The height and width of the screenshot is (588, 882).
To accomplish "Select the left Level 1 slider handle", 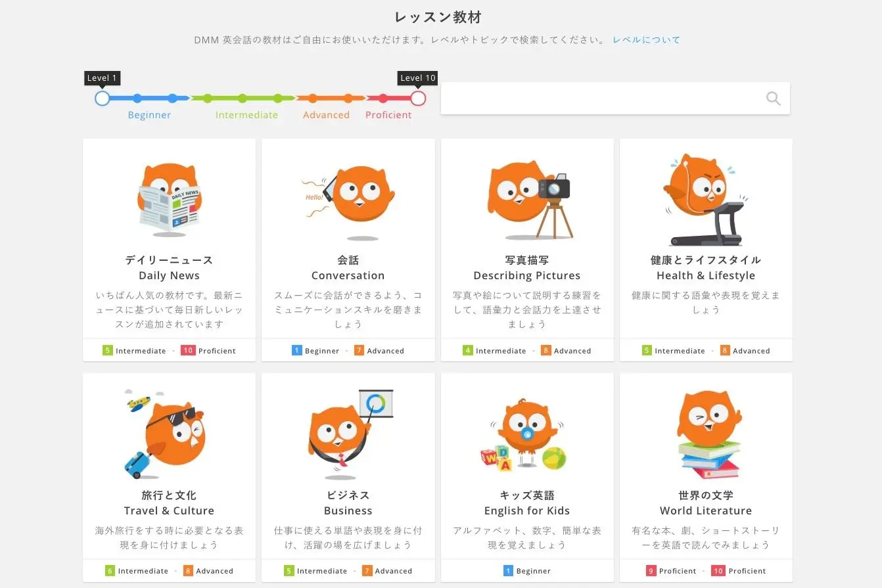I will tap(102, 99).
